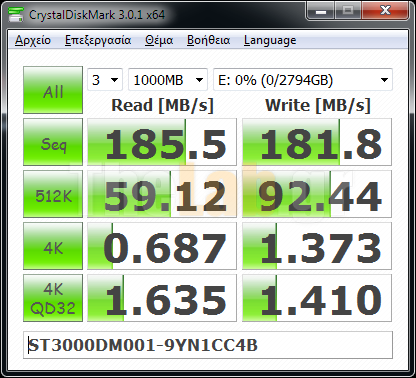Expand the 1000MB test size dropdown
The width and height of the screenshot is (416, 378).
coord(168,80)
